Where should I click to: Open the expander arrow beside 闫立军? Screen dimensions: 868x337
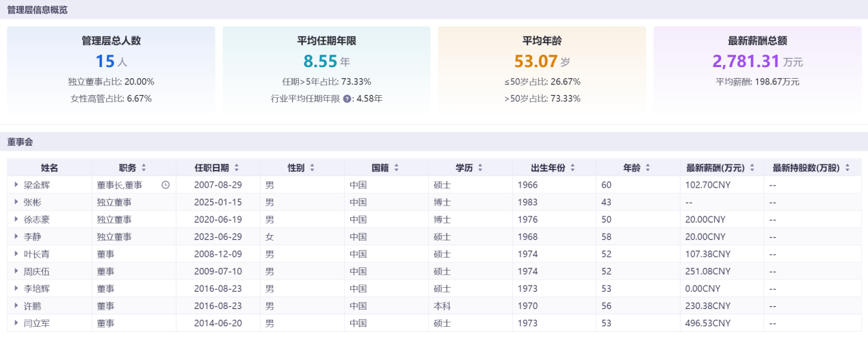tap(16, 323)
